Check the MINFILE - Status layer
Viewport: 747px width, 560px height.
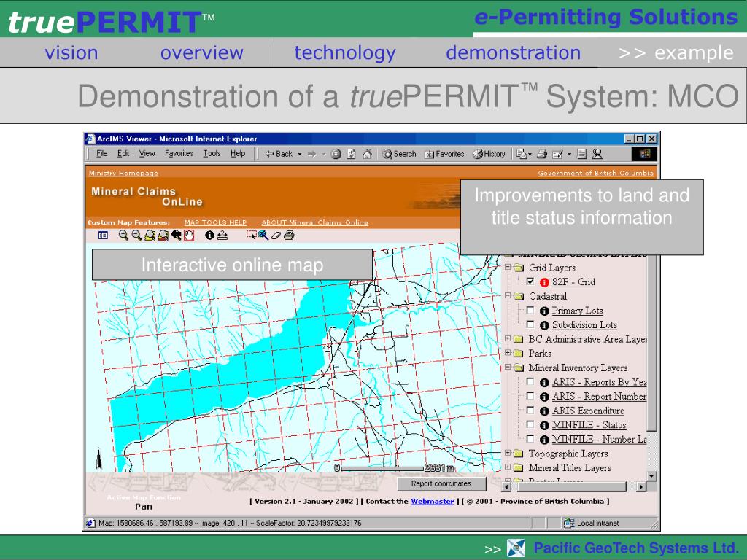(x=530, y=424)
